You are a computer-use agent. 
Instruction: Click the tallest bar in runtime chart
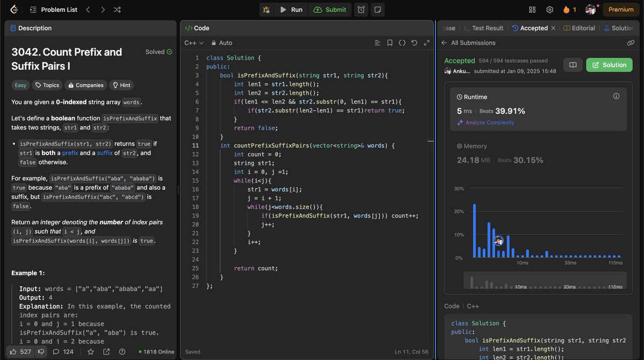474,231
